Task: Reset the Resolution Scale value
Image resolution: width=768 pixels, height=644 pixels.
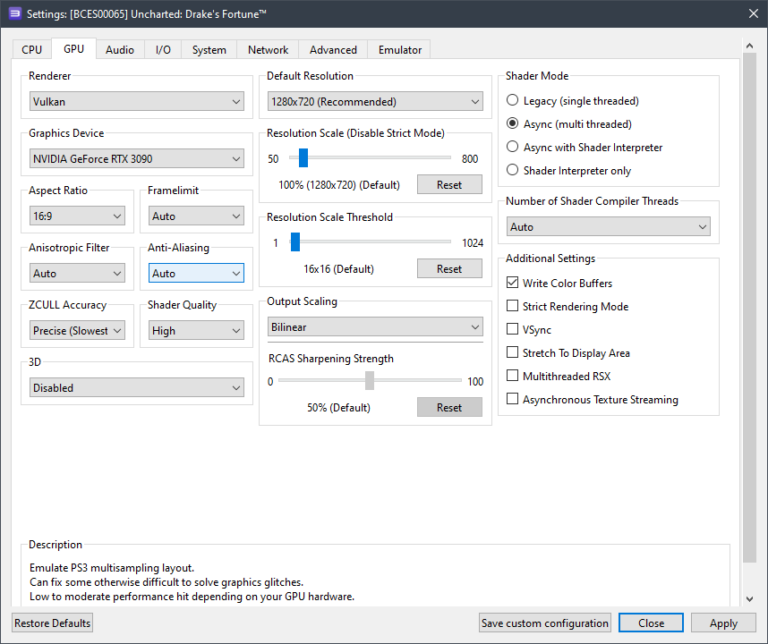Action: [449, 185]
